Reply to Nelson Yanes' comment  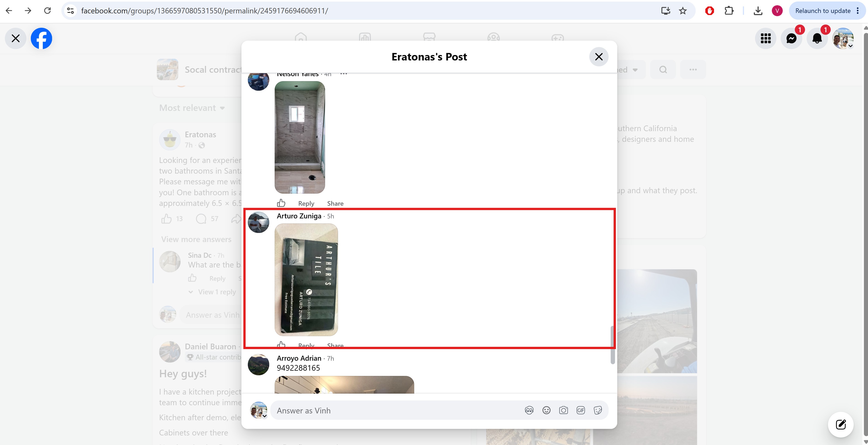[306, 203]
